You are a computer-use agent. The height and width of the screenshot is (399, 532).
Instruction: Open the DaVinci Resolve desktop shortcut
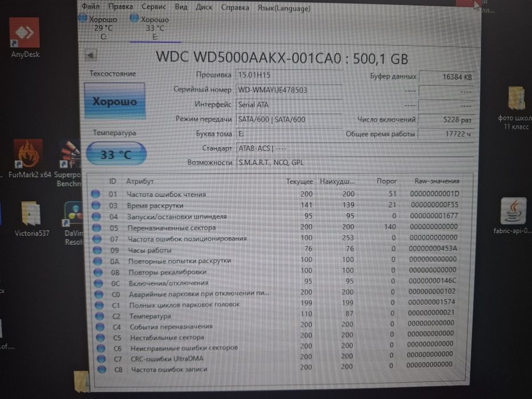[x=73, y=223]
